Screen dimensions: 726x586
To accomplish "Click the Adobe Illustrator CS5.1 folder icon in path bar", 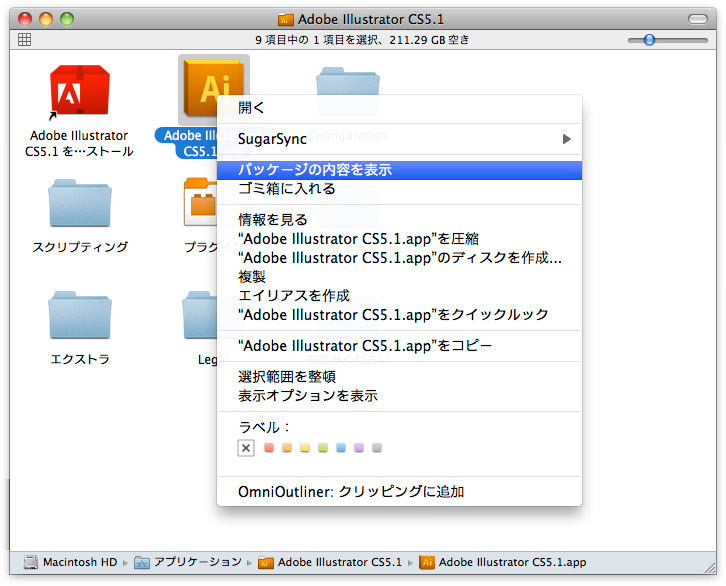I will [266, 562].
